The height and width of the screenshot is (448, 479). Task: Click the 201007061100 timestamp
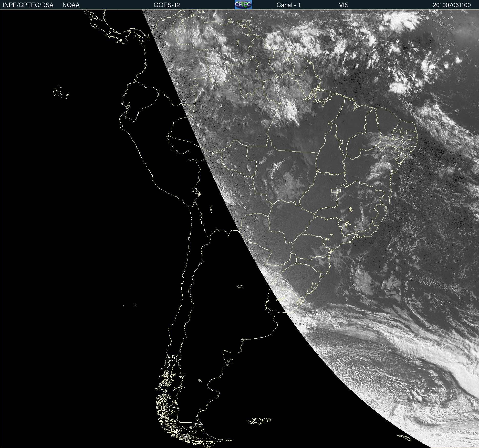pos(452,5)
